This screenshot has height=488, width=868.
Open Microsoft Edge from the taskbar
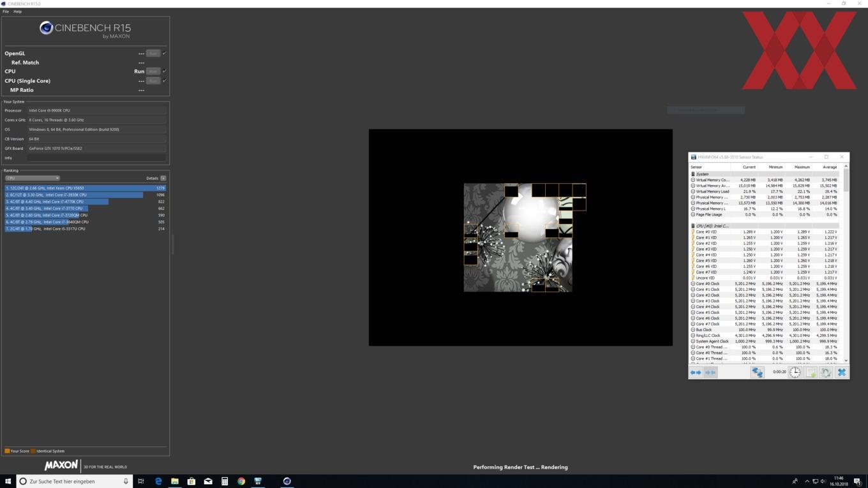coord(158,481)
